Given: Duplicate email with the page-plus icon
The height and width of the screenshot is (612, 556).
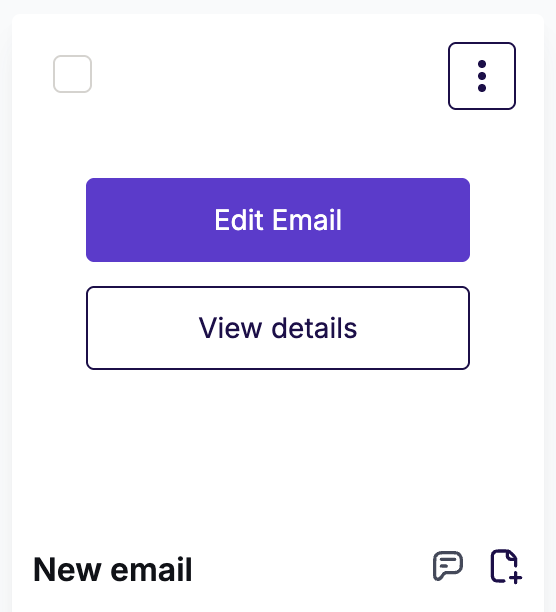Looking at the screenshot, I should tap(506, 566).
